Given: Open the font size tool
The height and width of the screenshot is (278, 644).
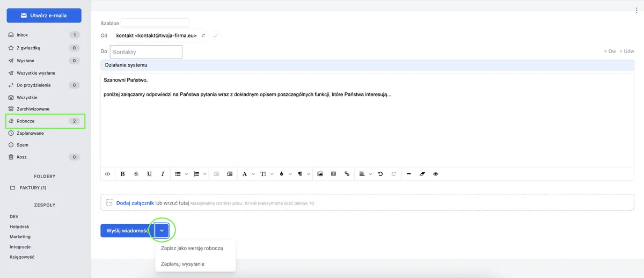Looking at the screenshot, I should click(x=263, y=174).
